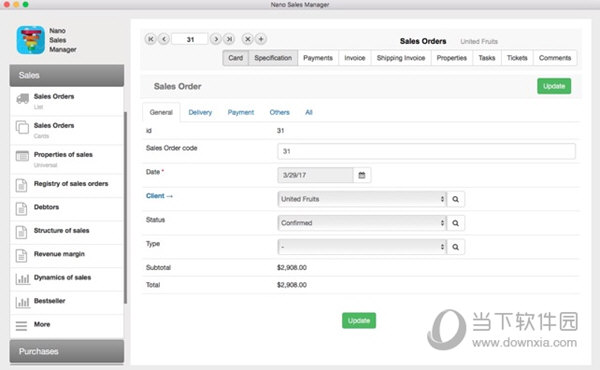600x370 pixels.
Task: Open the Comments tab
Action: (x=555, y=58)
